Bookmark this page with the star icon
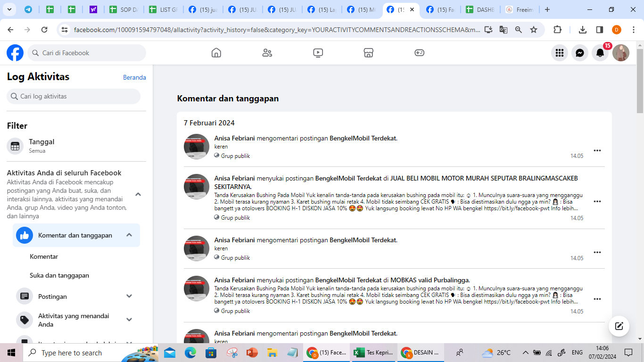The image size is (644, 362). coord(534,30)
